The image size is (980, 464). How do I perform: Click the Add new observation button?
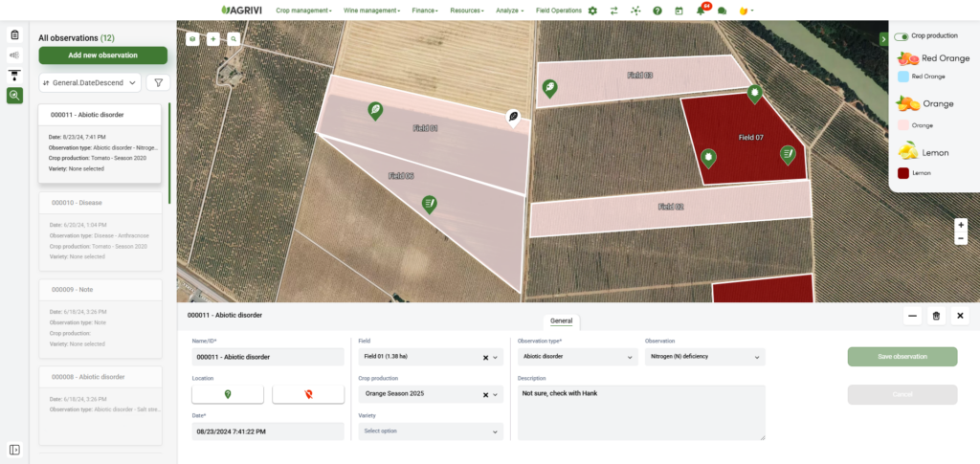coord(103,55)
